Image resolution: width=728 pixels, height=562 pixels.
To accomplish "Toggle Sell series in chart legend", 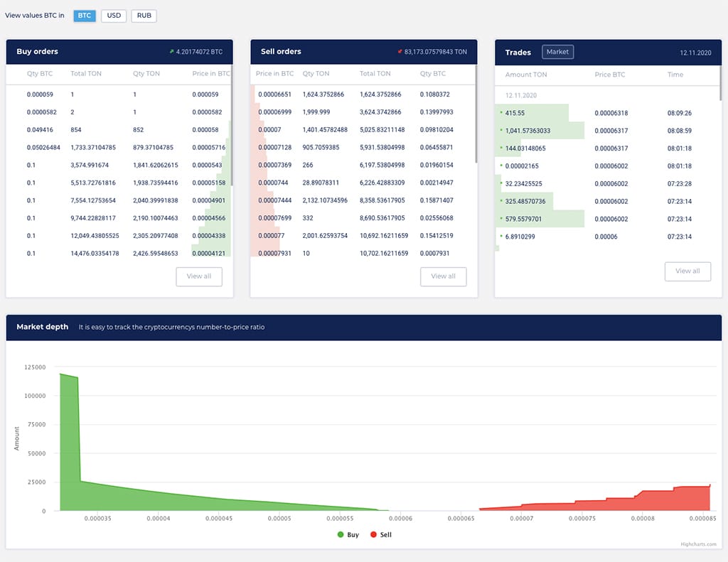I will pos(381,534).
